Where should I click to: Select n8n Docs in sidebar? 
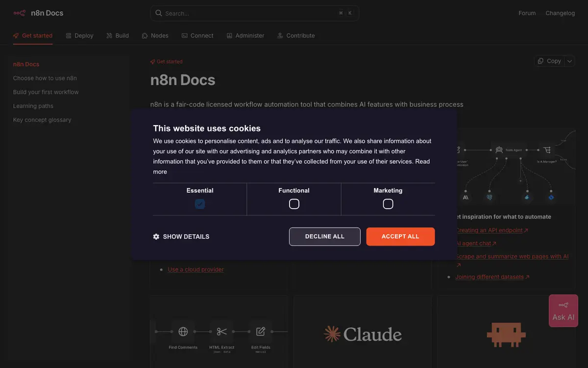tap(26, 64)
